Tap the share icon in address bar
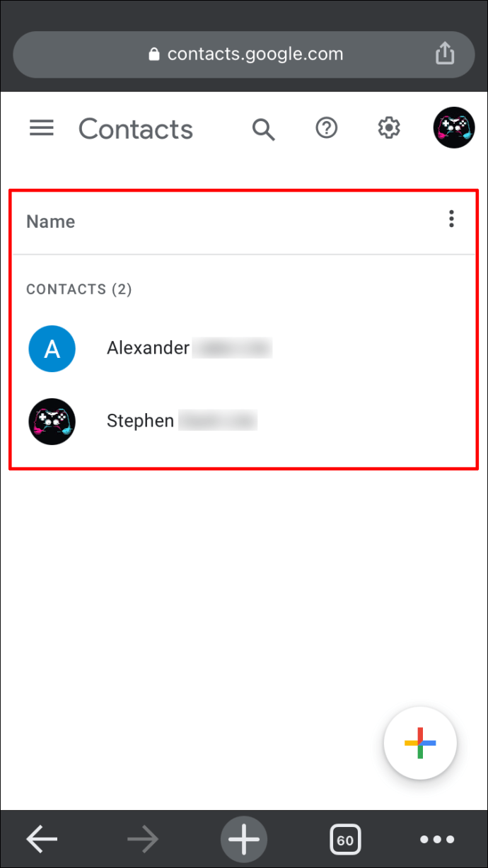The height and width of the screenshot is (868, 488). [444, 53]
